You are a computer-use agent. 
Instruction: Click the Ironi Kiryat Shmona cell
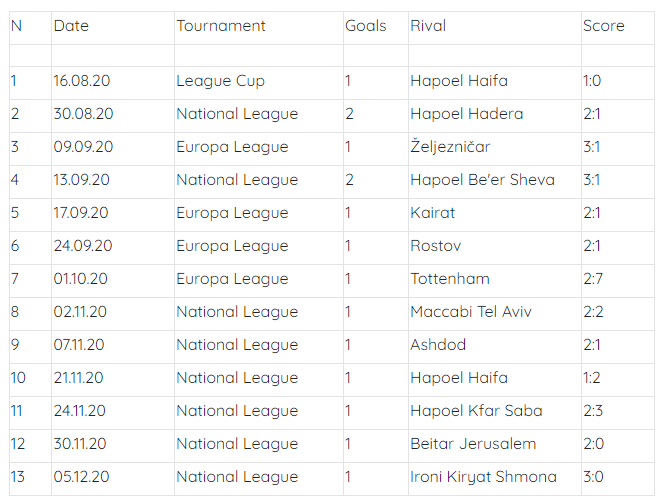483,477
